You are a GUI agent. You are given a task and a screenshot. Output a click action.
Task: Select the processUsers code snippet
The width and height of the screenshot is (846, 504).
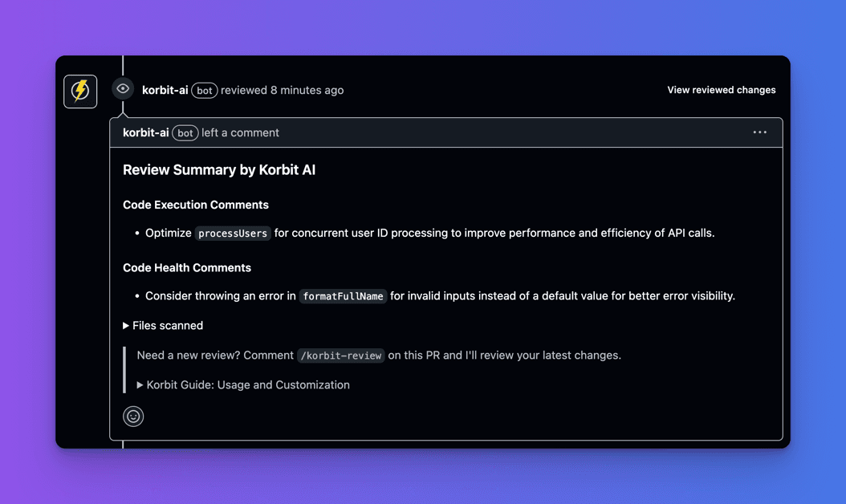(x=233, y=233)
